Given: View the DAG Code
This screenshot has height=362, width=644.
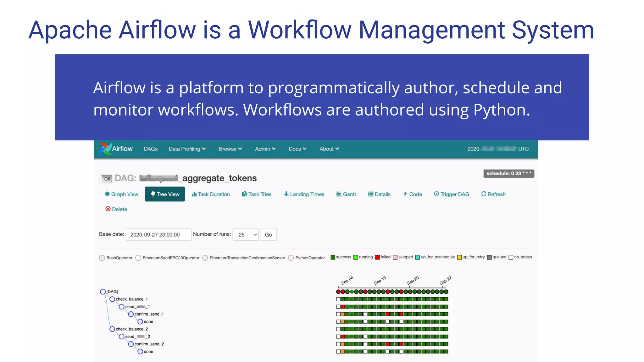Looking at the screenshot, I should pyautogui.click(x=413, y=194).
